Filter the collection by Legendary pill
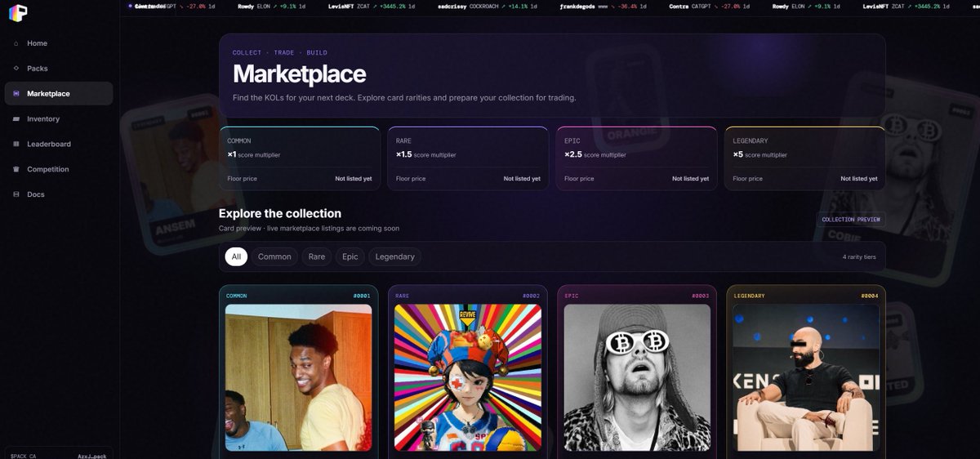This screenshot has width=980, height=459. (x=395, y=256)
